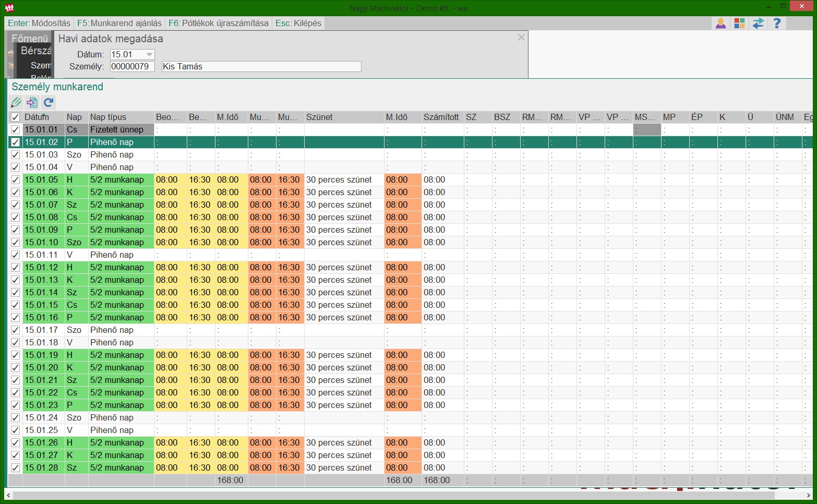Viewport: 817px width, 504px height.
Task: Click Esc: Kilépés to exit
Action: pyautogui.click(x=298, y=23)
